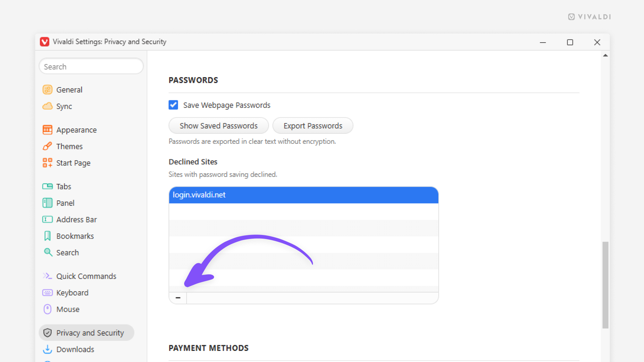Click the Themes paintbrush icon

47,146
